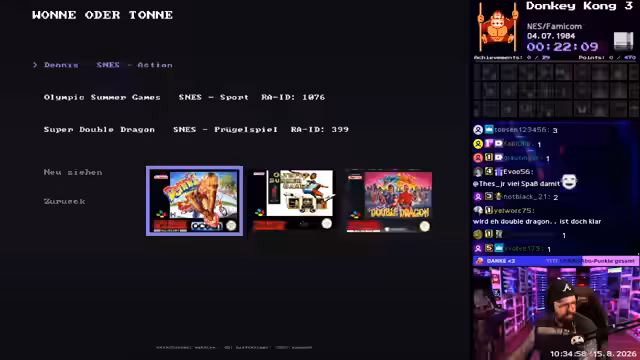Click the Donkey Kong character icon
The image size is (640, 360).
point(497,27)
